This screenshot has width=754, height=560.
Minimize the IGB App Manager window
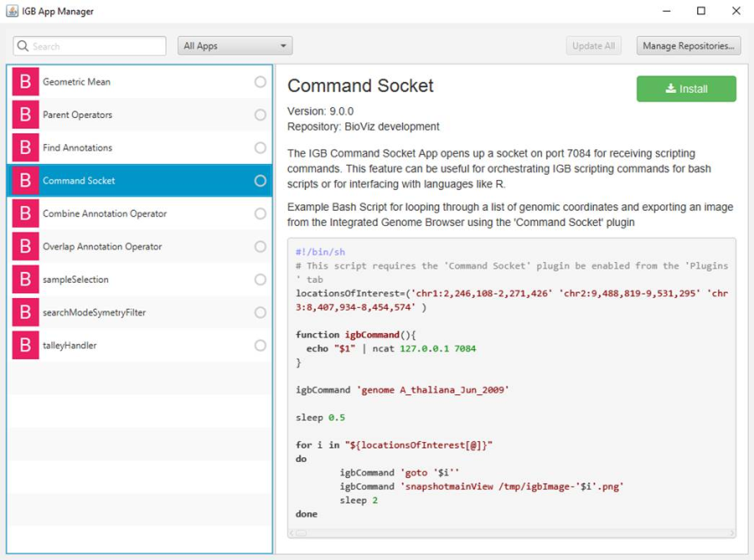tap(667, 11)
